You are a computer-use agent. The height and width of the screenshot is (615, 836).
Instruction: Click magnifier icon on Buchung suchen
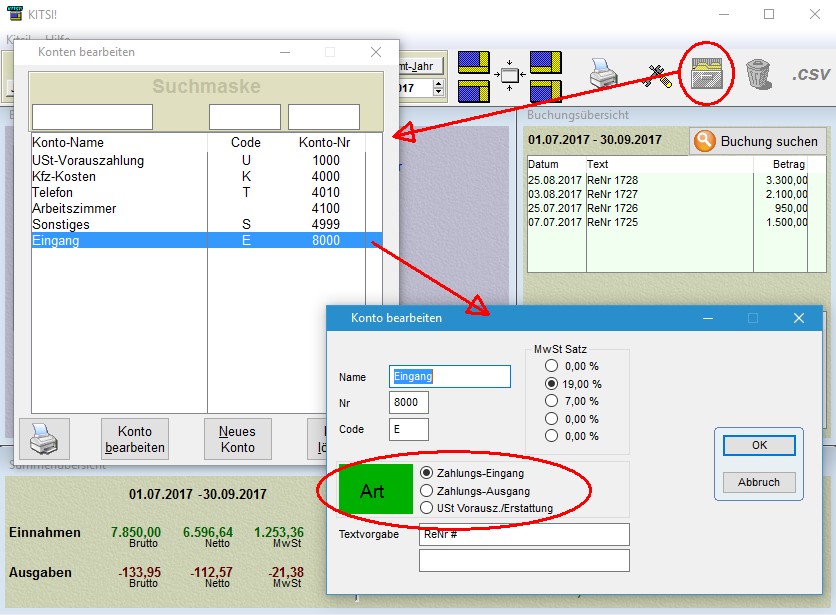click(x=705, y=141)
